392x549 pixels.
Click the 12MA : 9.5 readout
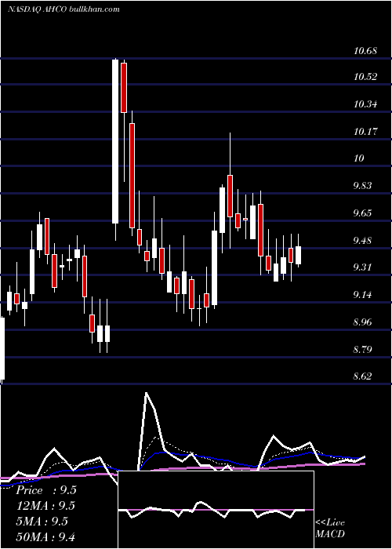coord(45,506)
